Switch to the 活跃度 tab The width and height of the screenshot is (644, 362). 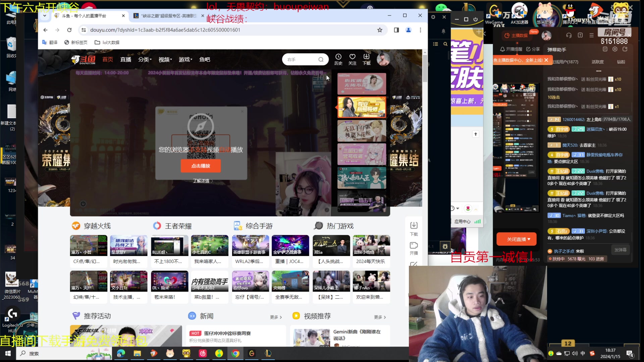pyautogui.click(x=597, y=62)
